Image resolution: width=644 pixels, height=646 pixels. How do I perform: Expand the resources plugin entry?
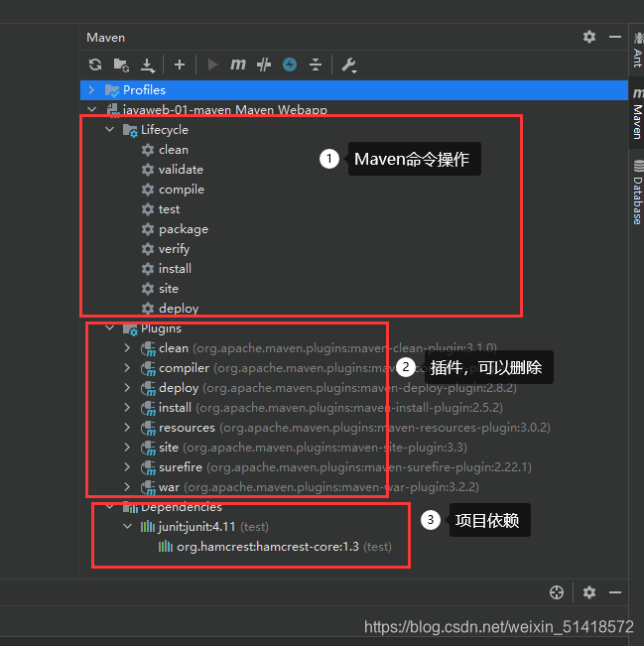[x=127, y=428]
